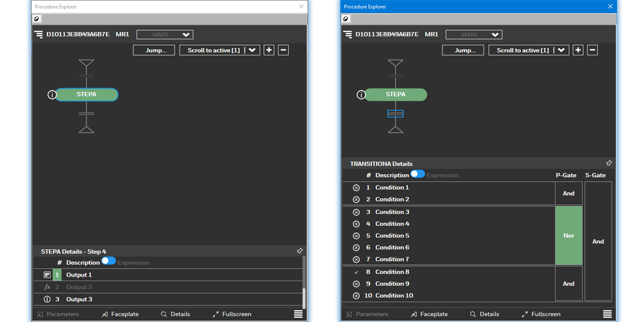Open the MAIN dropdown in the left window
The width and height of the screenshot is (644, 322).
pos(165,35)
